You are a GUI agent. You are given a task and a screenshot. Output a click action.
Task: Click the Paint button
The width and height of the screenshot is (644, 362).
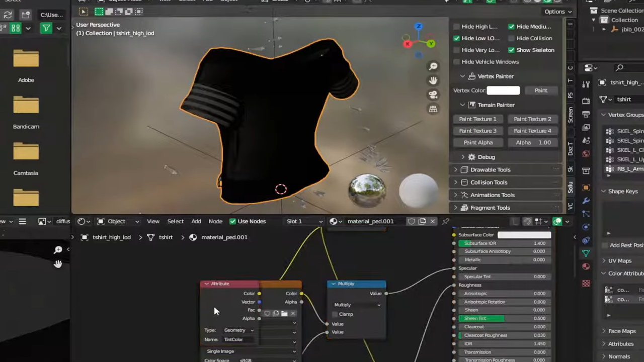tap(541, 90)
